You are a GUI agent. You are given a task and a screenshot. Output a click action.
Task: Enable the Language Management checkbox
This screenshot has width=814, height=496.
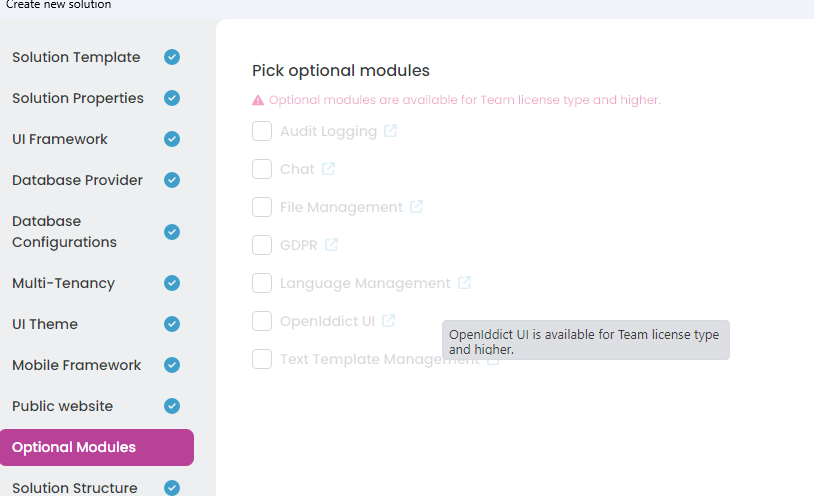pyautogui.click(x=262, y=283)
